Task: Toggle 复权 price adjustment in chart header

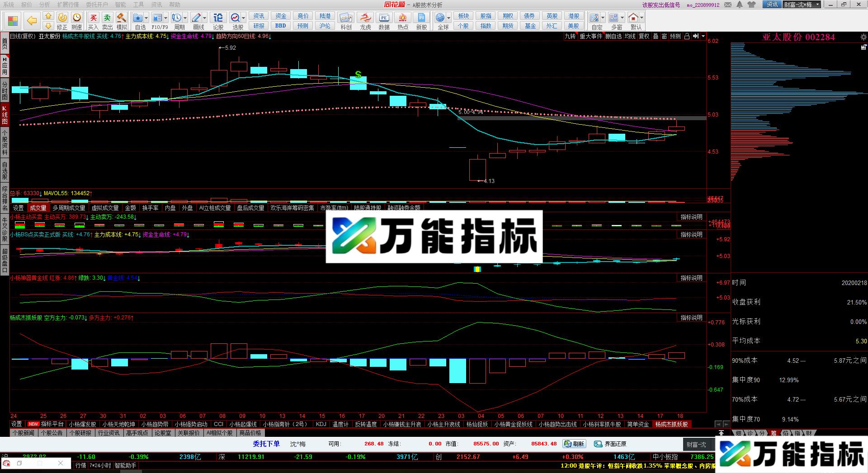Action: pyautogui.click(x=644, y=36)
